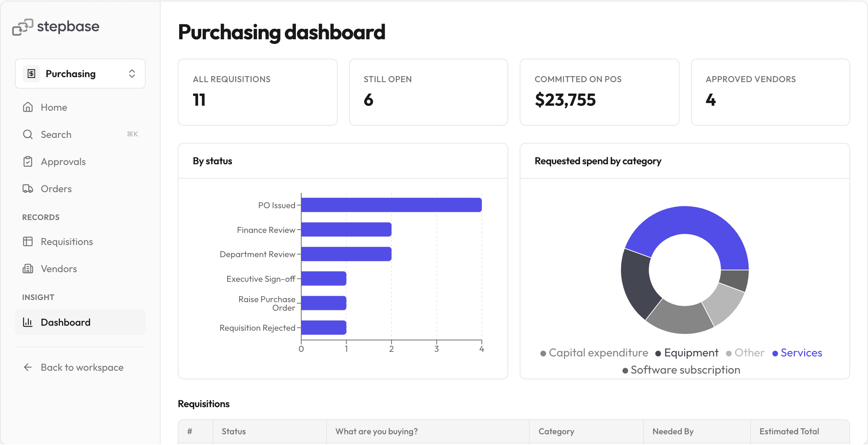
Task: Click the Requisitions table icon
Action: pos(28,241)
